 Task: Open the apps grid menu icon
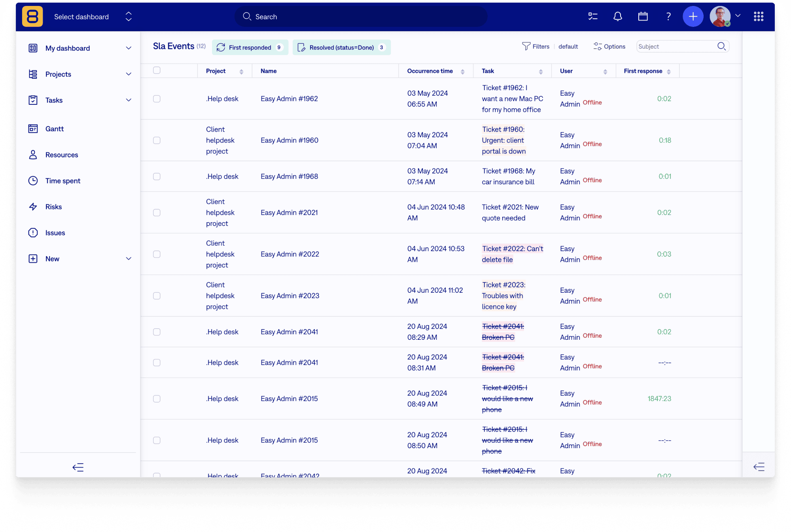click(759, 17)
